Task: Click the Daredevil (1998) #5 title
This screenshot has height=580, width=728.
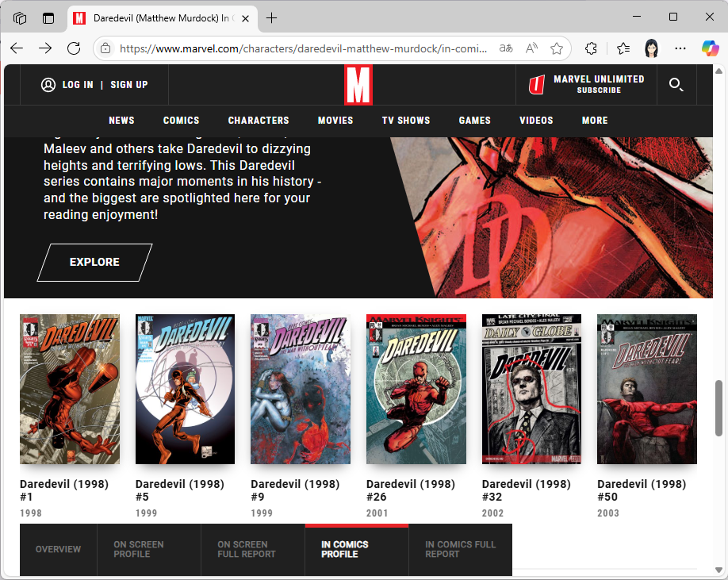Action: pos(180,490)
